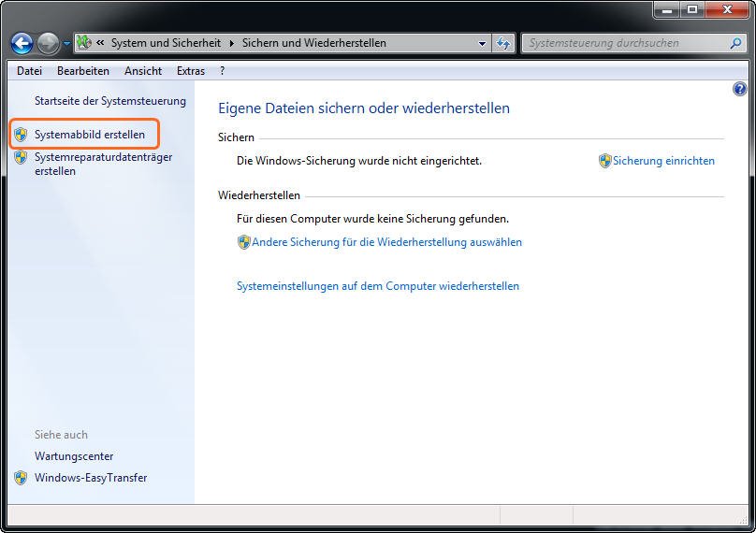756x533 pixels.
Task: Click shield icon next to Sicherung einrichten
Action: (x=604, y=161)
